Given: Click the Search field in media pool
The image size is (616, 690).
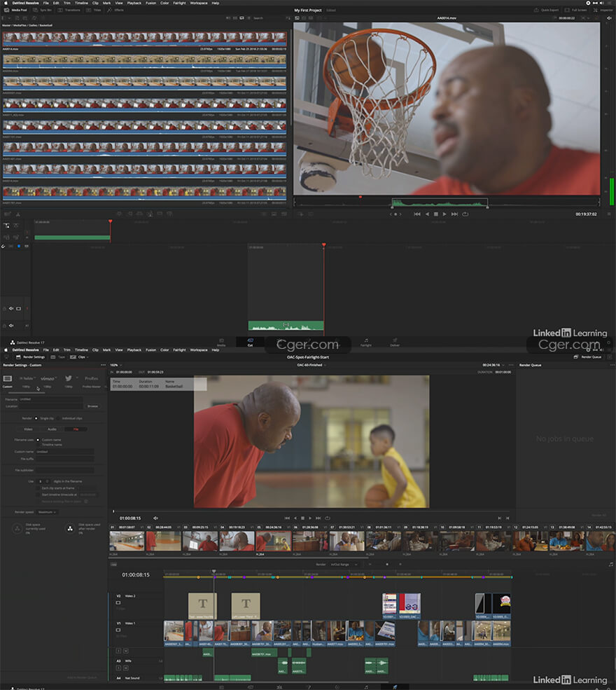Looking at the screenshot, I should point(258,18).
